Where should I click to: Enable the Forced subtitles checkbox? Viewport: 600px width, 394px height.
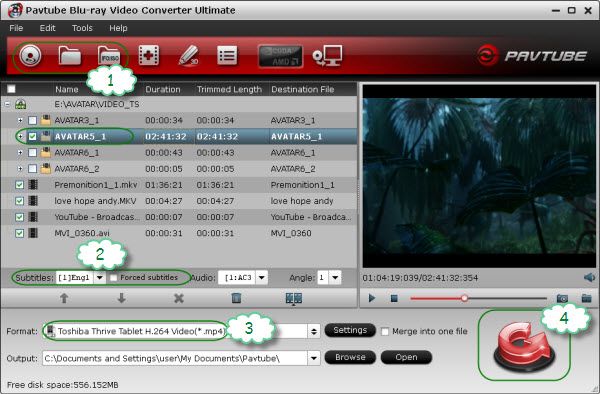[114, 278]
